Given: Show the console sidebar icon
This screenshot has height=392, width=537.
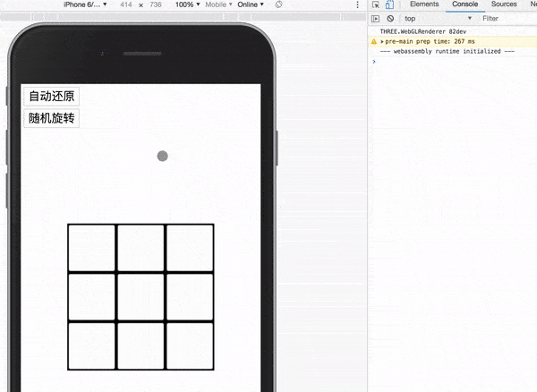Looking at the screenshot, I should coord(376,19).
